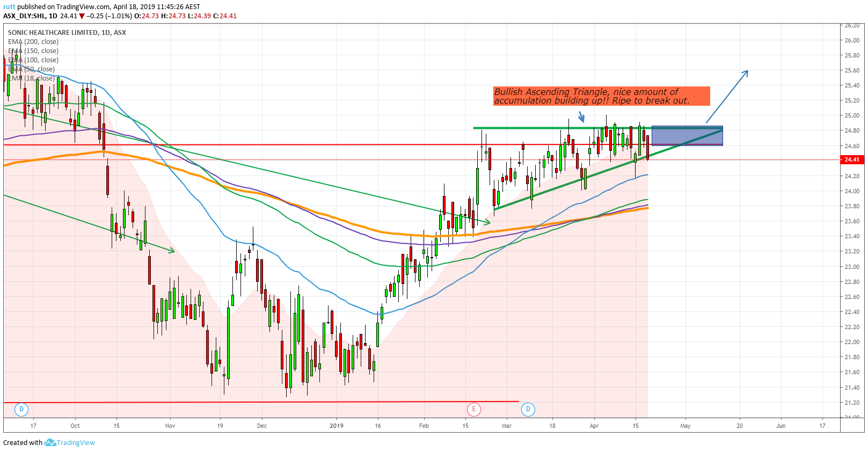Click the author name rutt
This screenshot has height=452, width=868.
[9, 7]
